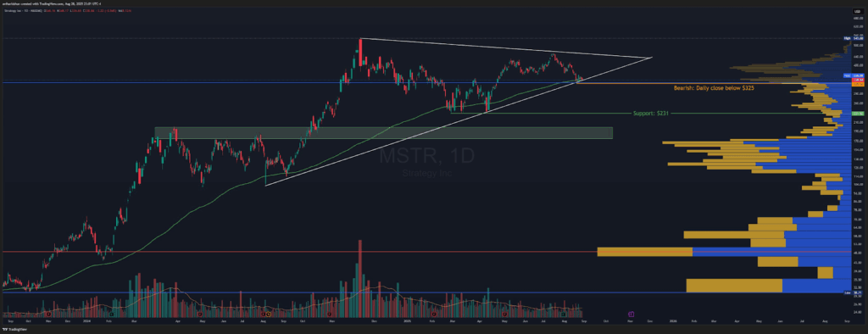Click the green 231.92 price axis label
The image size is (868, 334).
(859, 113)
